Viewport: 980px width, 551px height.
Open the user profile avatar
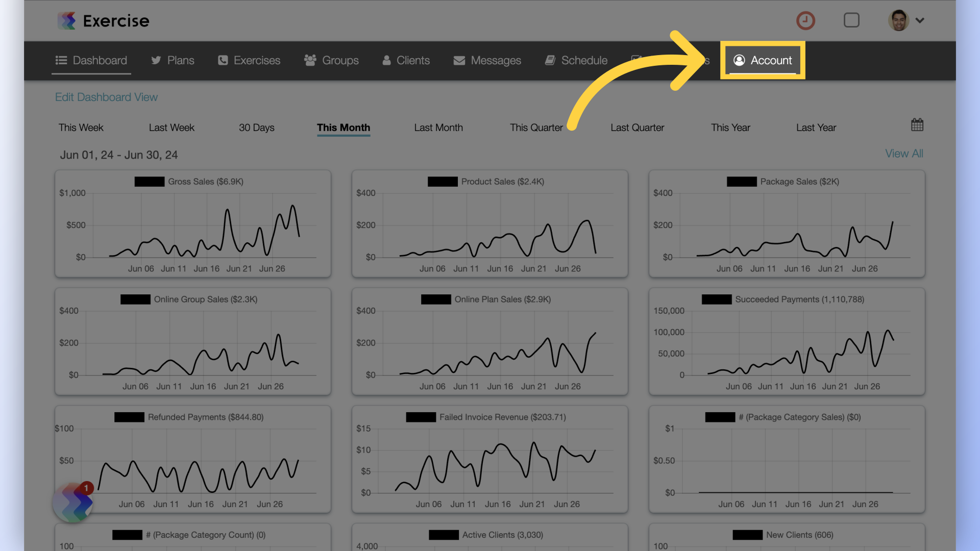tap(899, 20)
